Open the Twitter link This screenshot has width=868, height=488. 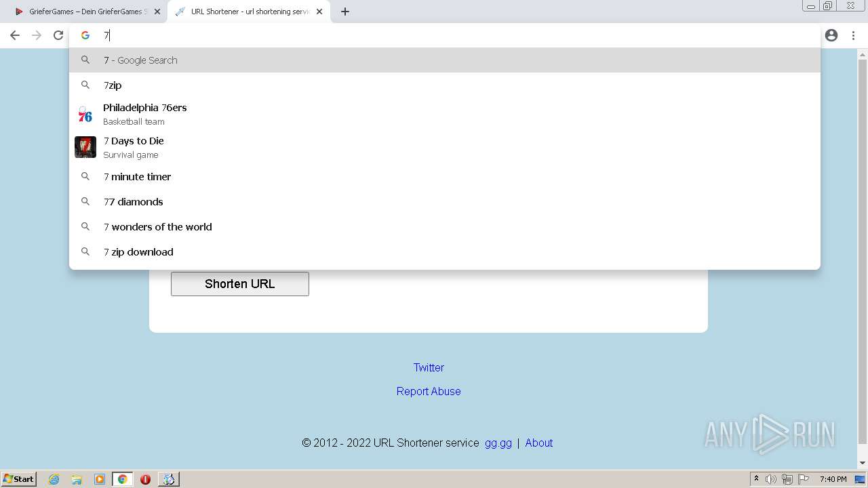click(x=429, y=367)
